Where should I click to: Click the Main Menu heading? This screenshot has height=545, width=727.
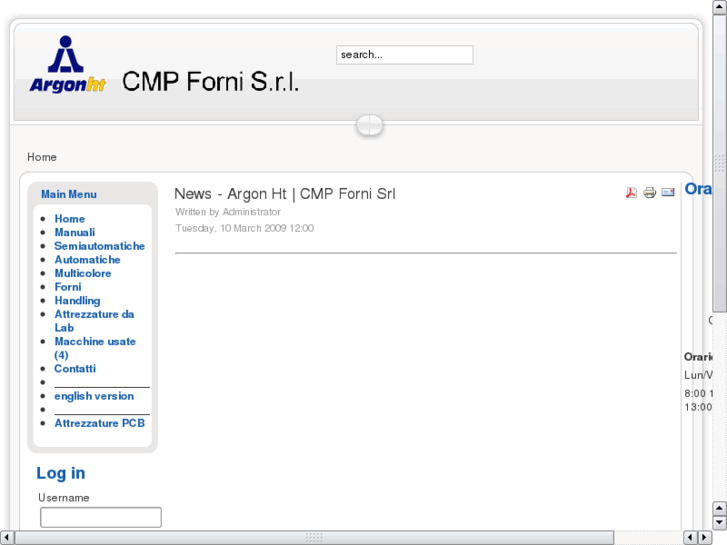[69, 194]
